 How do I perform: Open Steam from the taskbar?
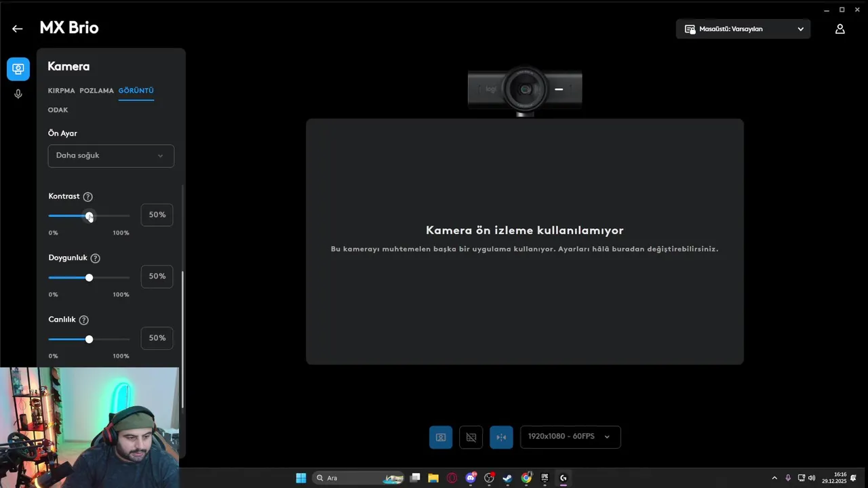[507, 478]
